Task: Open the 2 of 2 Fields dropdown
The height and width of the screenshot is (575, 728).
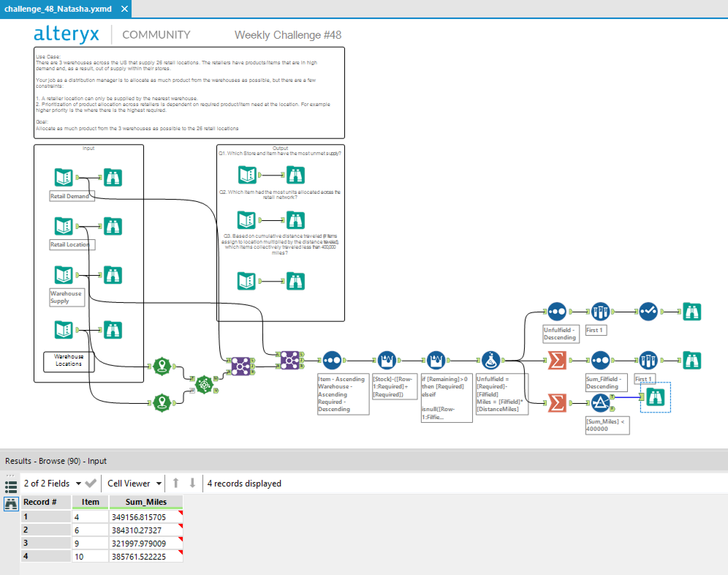Action: [x=53, y=483]
